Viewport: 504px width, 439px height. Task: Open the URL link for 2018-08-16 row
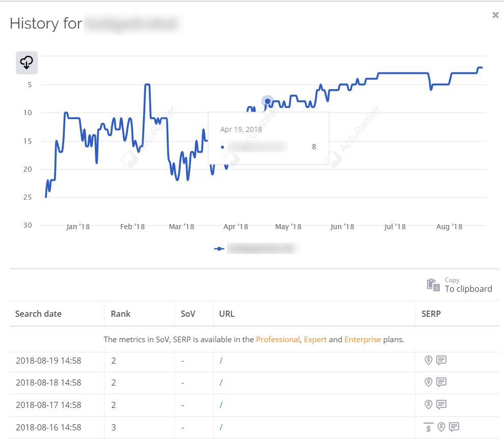tap(221, 427)
